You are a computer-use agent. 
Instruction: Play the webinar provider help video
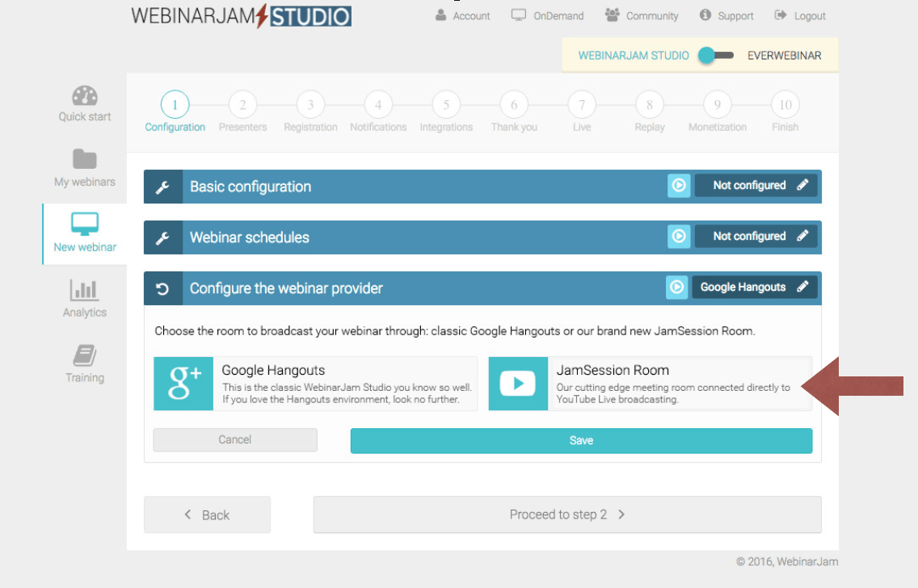(677, 288)
